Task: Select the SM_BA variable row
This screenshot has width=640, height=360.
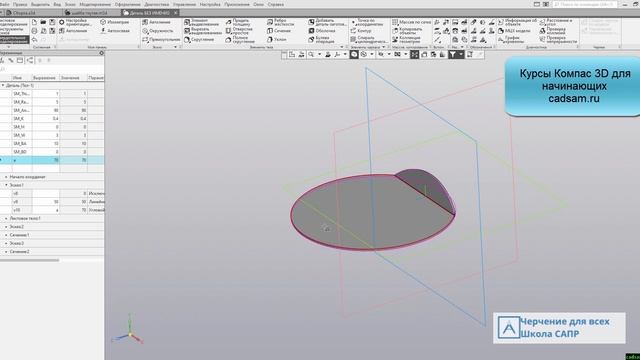Action: click(52, 144)
